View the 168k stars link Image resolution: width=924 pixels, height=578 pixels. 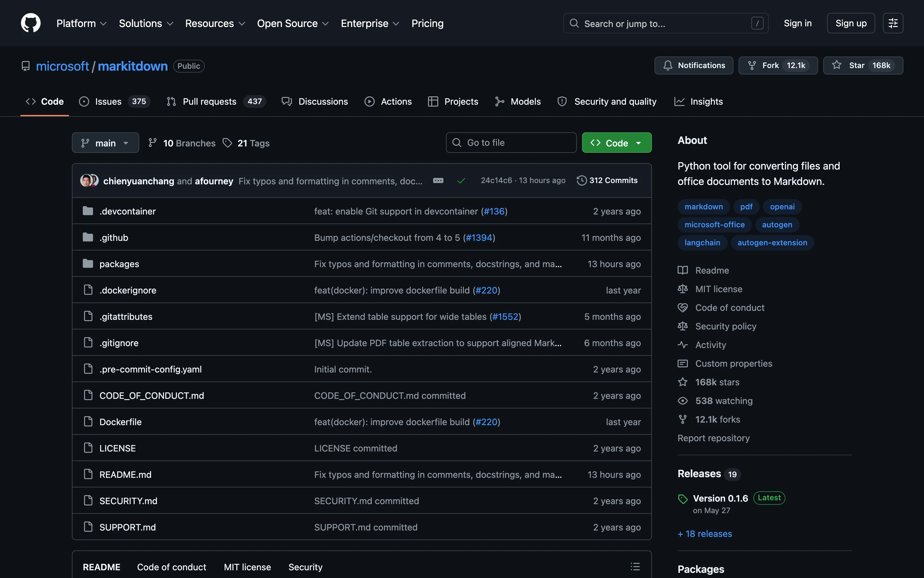coord(708,382)
